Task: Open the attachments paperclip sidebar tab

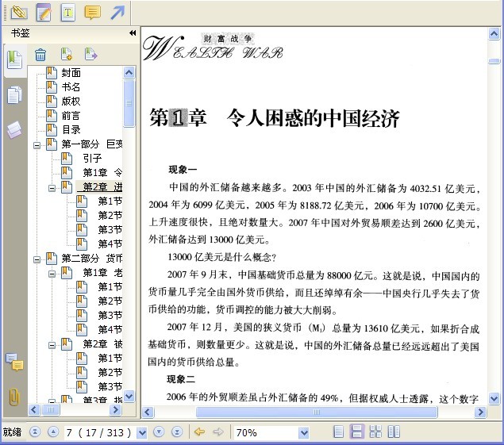Action: tap(14, 397)
